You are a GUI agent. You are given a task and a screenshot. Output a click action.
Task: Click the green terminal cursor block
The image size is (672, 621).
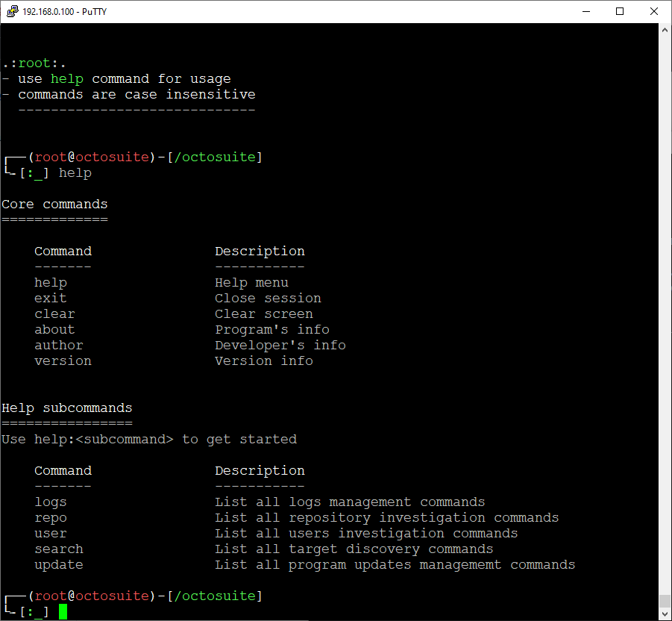point(63,611)
